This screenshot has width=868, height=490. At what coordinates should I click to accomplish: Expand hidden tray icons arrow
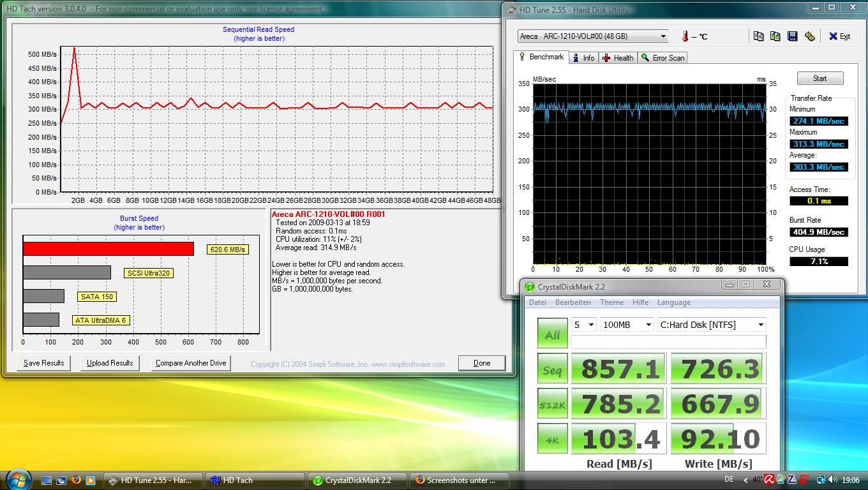coord(745,480)
